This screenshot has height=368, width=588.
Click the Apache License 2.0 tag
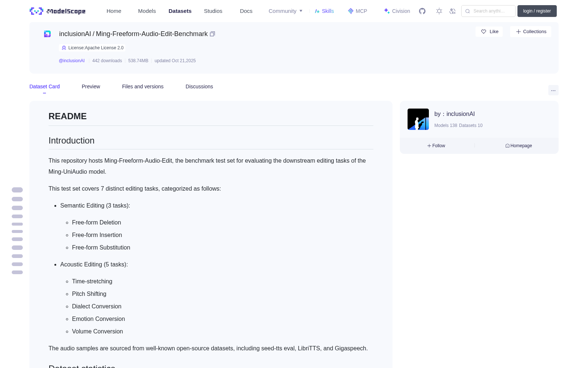(x=92, y=48)
